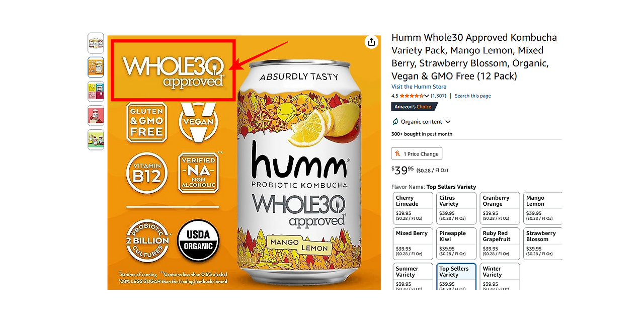Screen dimensions: 644x322
Task: Click the 1 Price Change button
Action: point(417,154)
